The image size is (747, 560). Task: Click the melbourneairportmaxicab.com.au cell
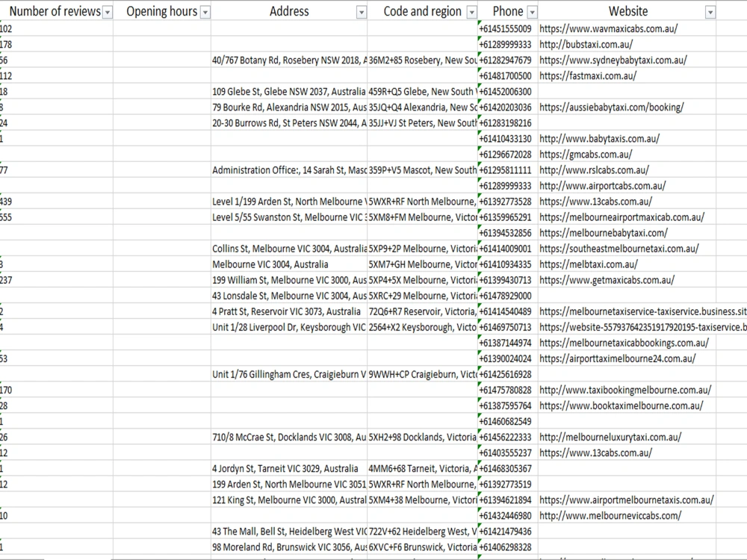click(627, 217)
